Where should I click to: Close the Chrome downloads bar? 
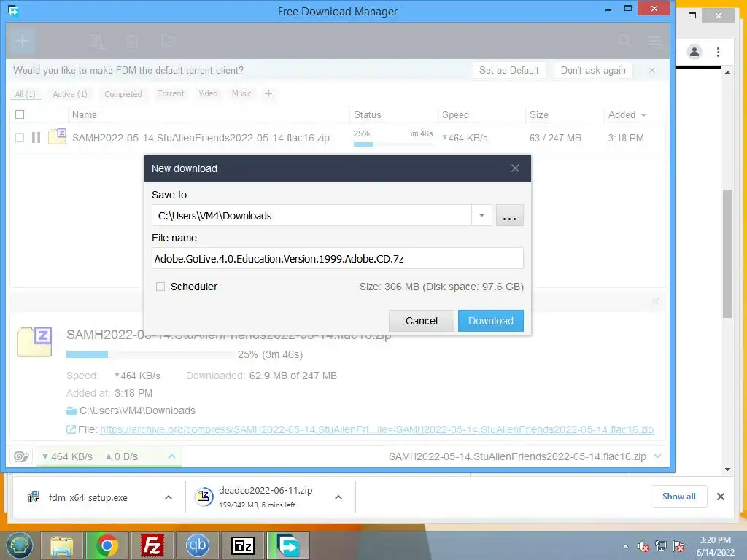[720, 497]
